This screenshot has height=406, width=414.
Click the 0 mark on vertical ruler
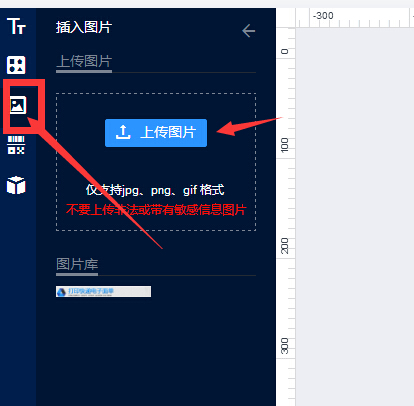point(284,51)
